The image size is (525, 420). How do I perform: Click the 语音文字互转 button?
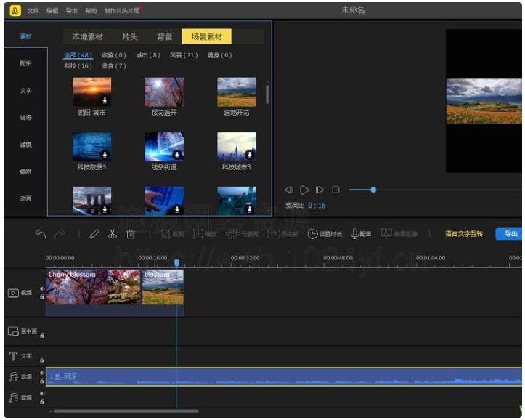463,234
